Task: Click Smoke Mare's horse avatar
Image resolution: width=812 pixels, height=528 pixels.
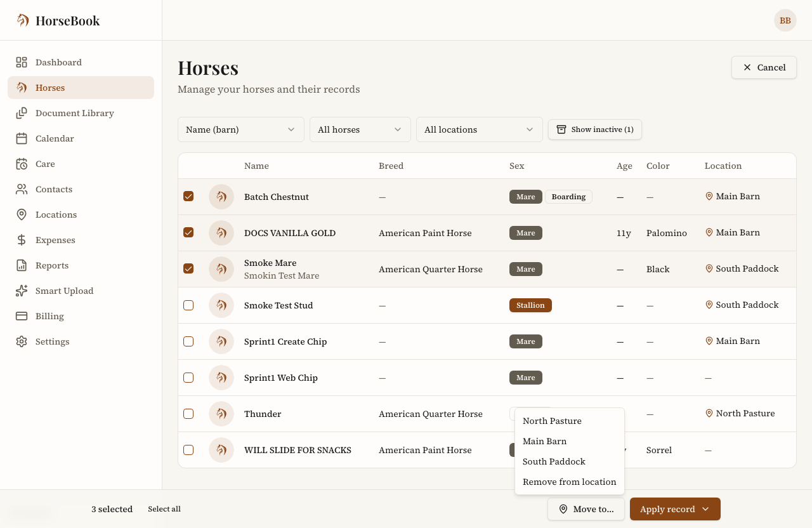Action: coord(221,269)
